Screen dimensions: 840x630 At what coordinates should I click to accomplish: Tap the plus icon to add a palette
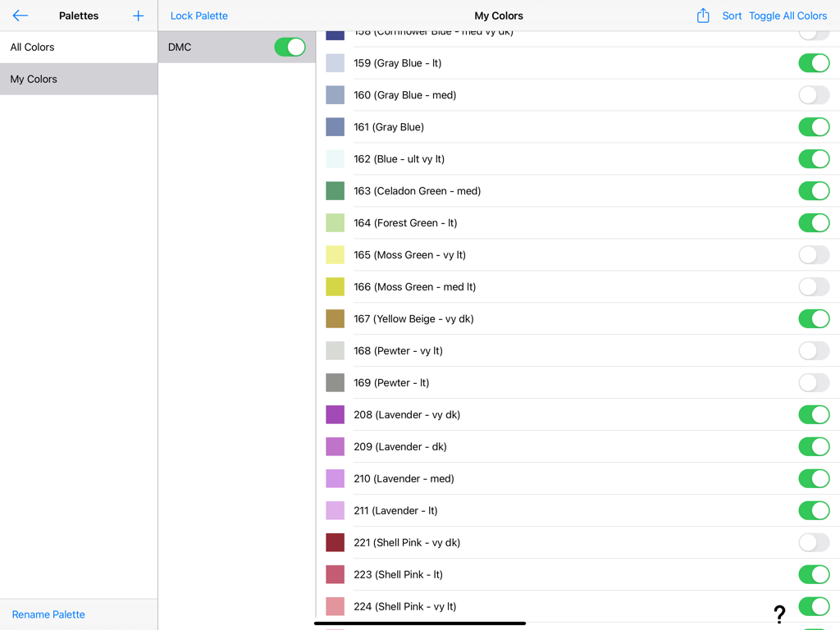(138, 15)
